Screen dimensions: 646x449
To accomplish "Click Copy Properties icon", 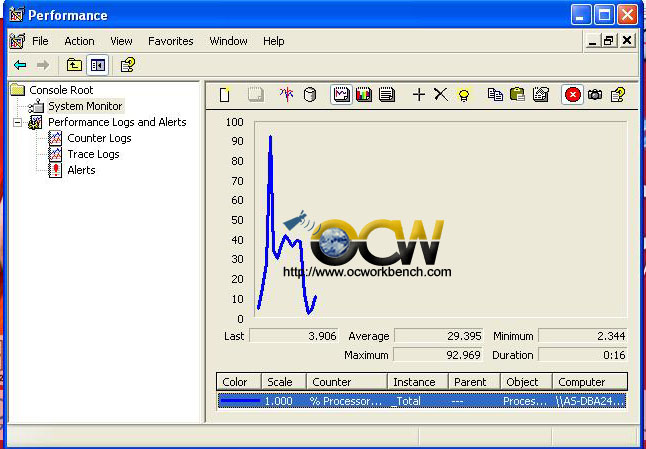I will coord(495,95).
